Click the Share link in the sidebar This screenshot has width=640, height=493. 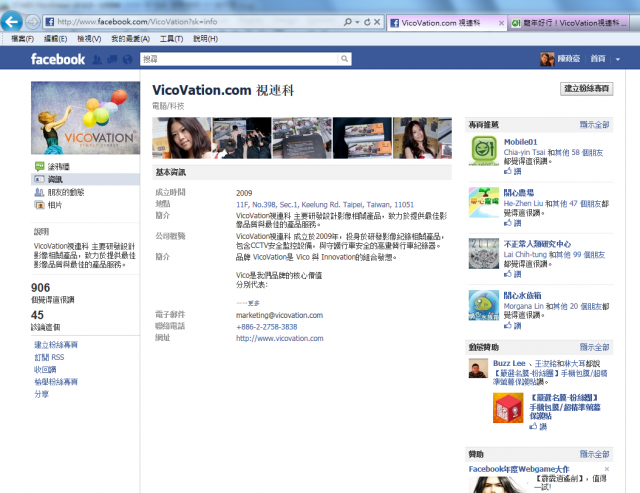coord(41,394)
